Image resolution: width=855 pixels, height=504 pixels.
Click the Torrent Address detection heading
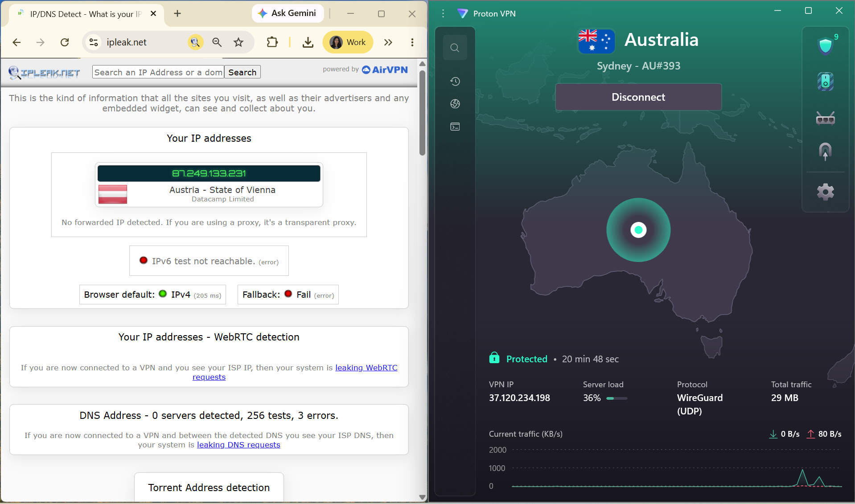[209, 488]
